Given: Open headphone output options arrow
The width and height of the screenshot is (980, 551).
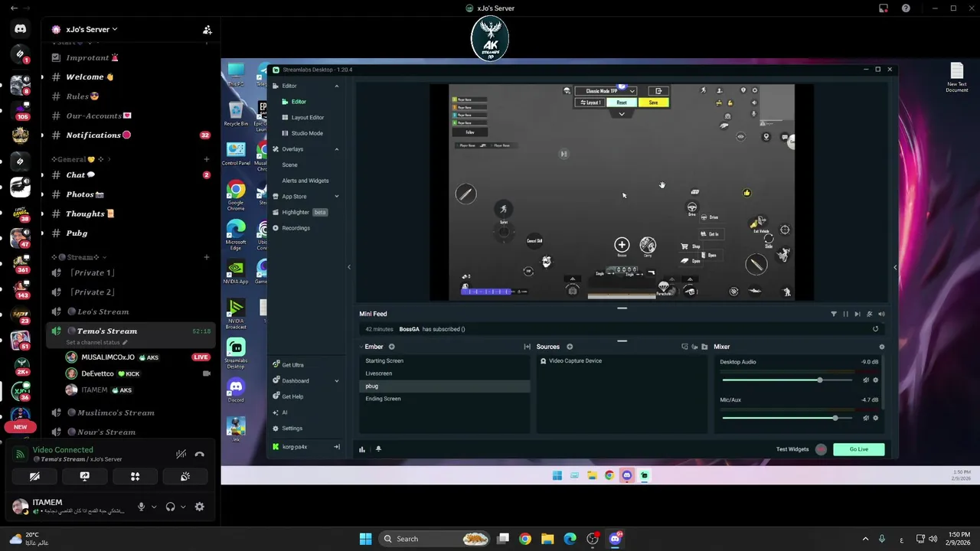Looking at the screenshot, I should pyautogui.click(x=183, y=507).
